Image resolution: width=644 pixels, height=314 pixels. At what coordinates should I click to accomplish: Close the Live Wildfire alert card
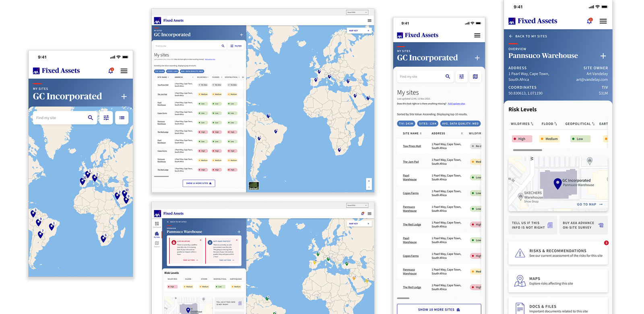click(200, 240)
